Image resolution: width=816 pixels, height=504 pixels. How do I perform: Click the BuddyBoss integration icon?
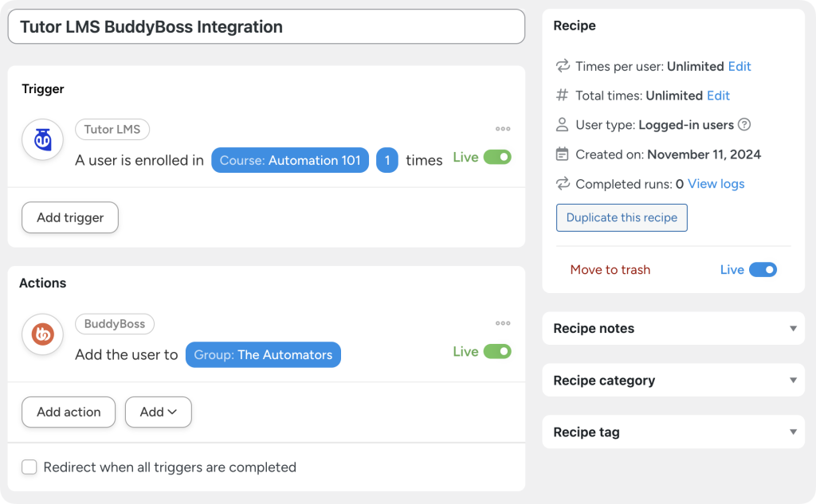click(x=42, y=334)
